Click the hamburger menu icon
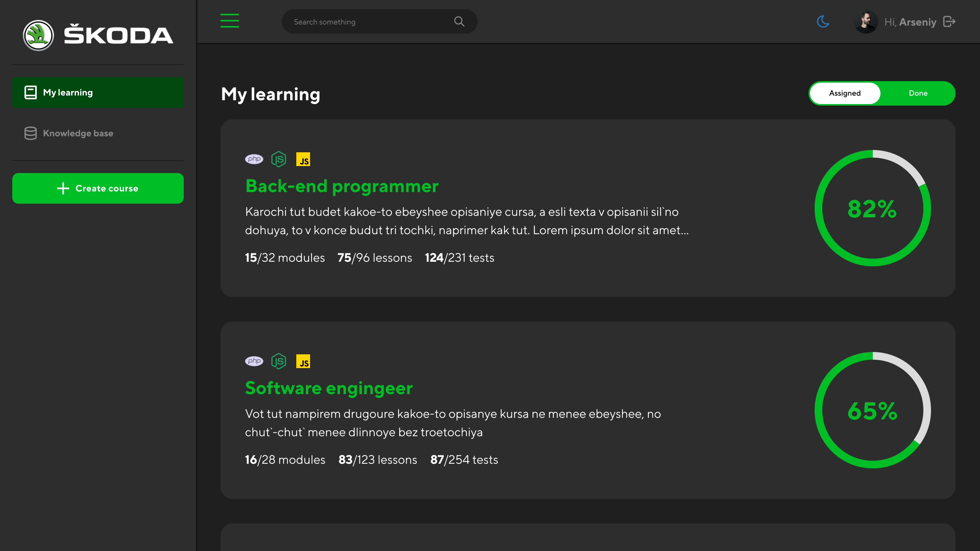 [230, 21]
